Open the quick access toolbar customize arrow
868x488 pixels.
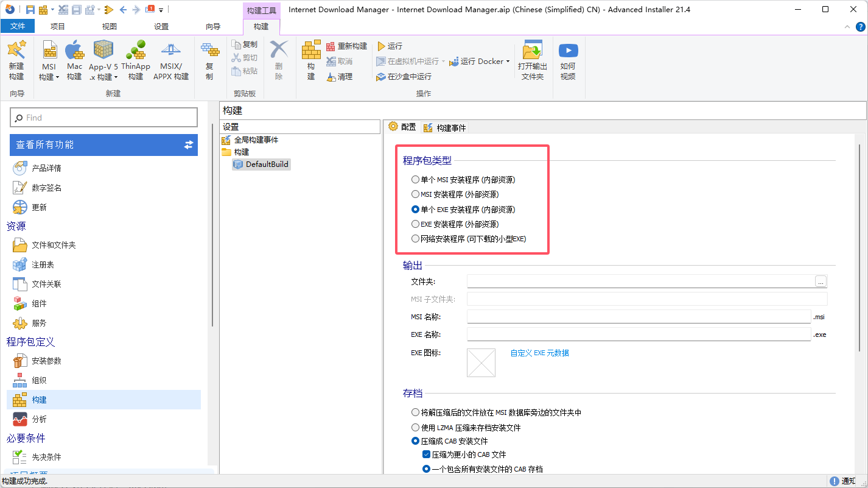(x=161, y=10)
